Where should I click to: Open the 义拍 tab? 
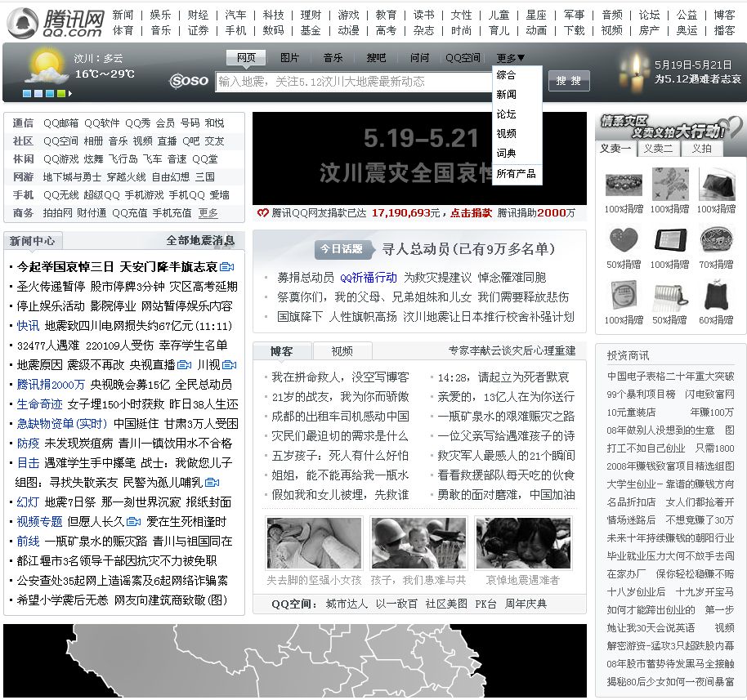coord(702,149)
